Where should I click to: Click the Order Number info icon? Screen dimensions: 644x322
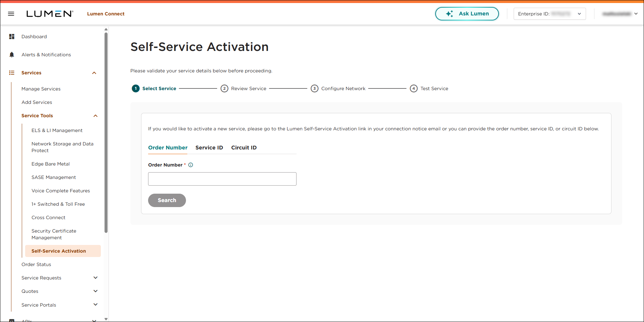coord(191,165)
